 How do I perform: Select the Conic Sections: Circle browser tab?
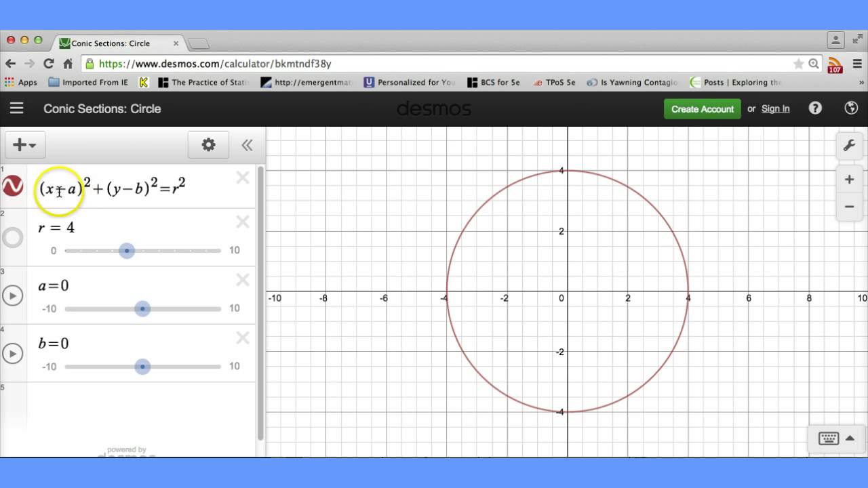pyautogui.click(x=119, y=43)
